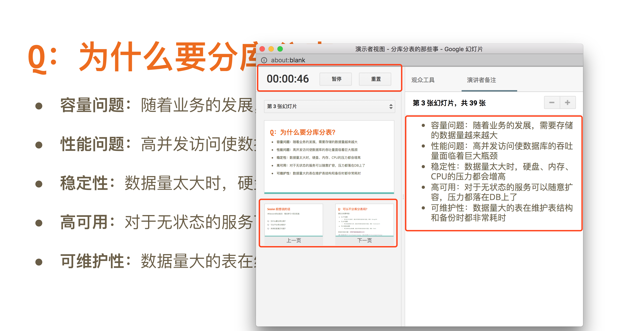Pause the presentation timer
Screen dimensions: 644x331
(336, 79)
